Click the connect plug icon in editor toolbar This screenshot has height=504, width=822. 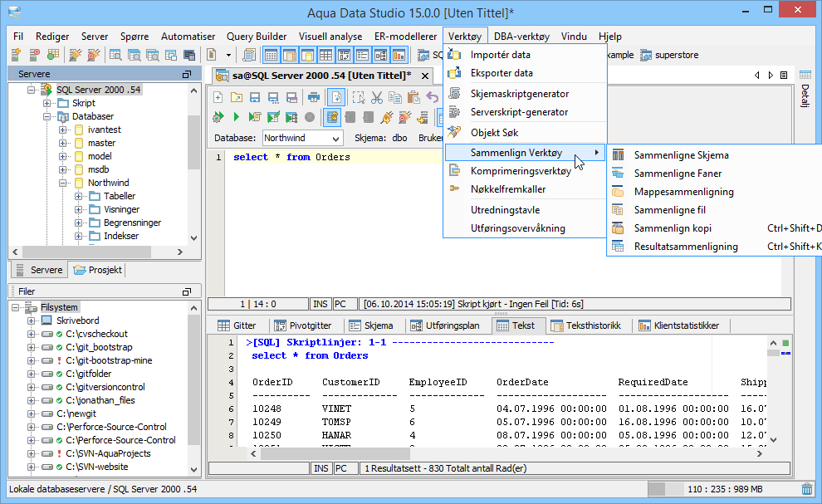387,117
